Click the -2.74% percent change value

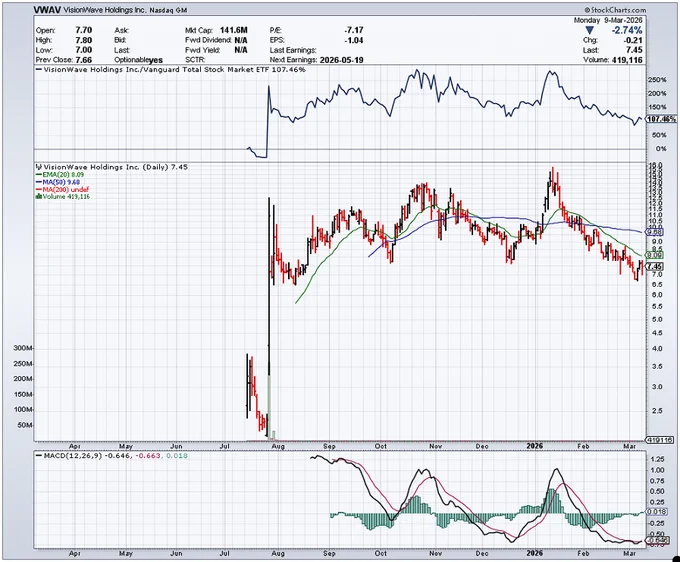point(627,30)
